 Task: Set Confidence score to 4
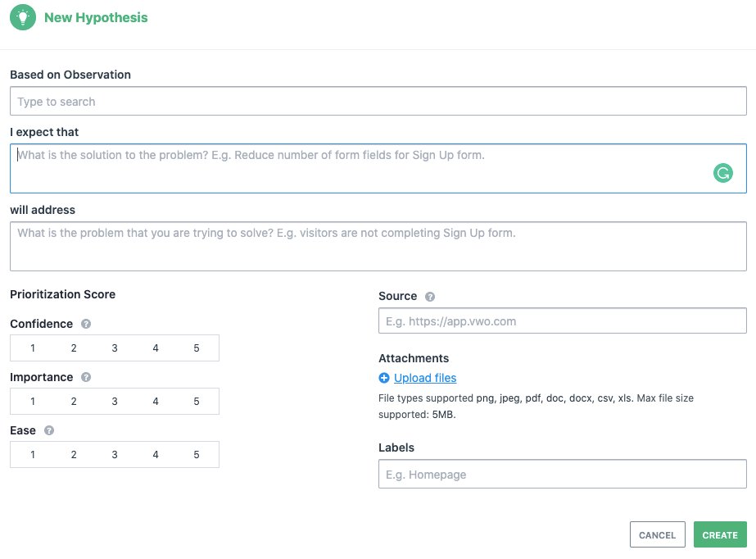pyautogui.click(x=156, y=348)
